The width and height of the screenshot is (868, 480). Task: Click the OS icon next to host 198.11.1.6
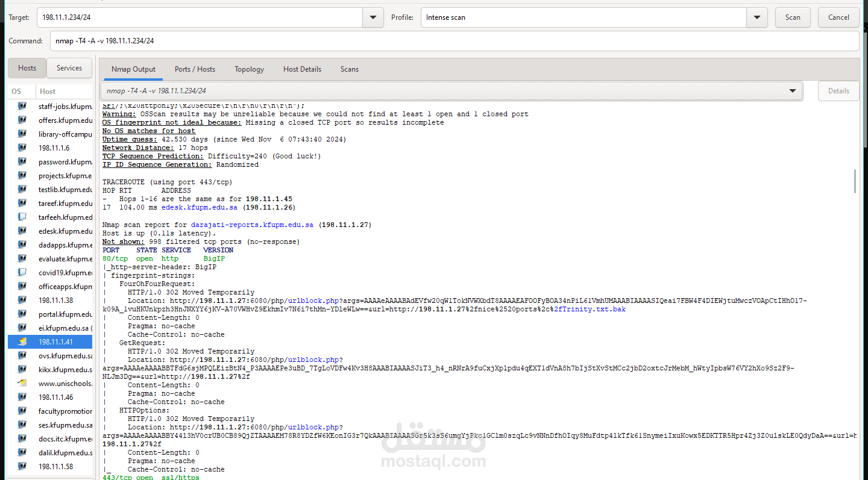(22, 148)
